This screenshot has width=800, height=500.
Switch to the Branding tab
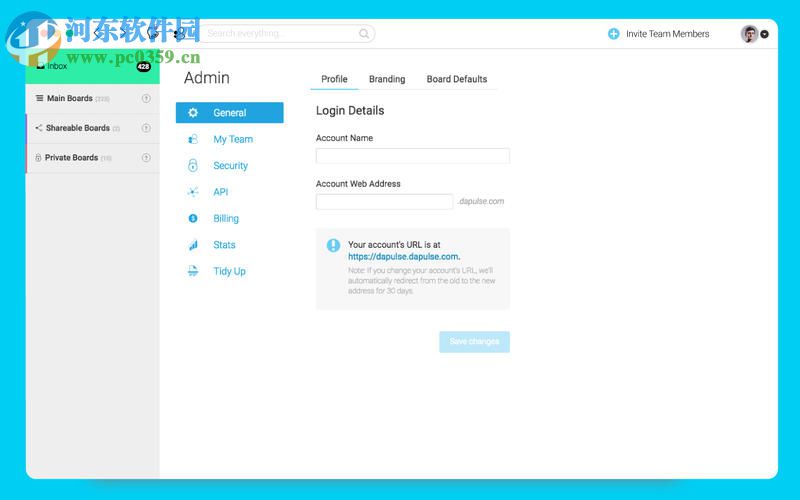coord(387,79)
